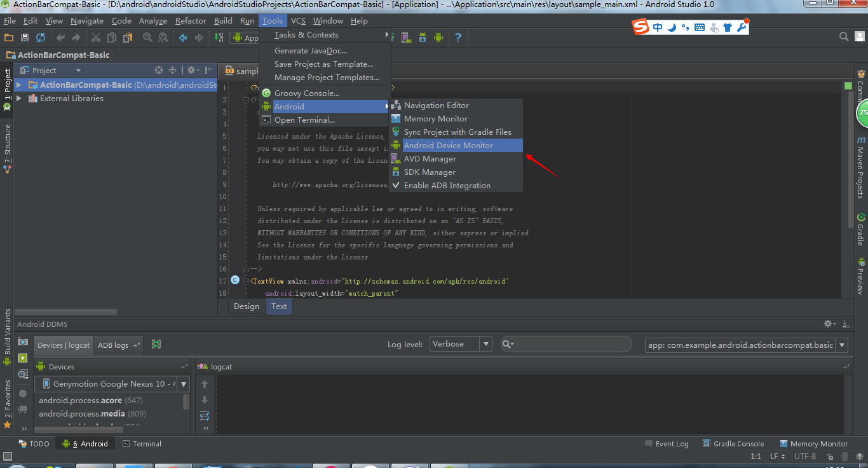Toggle tool window quick-access button in status bar
Viewport: 868px width, 468px height.
(x=8, y=456)
